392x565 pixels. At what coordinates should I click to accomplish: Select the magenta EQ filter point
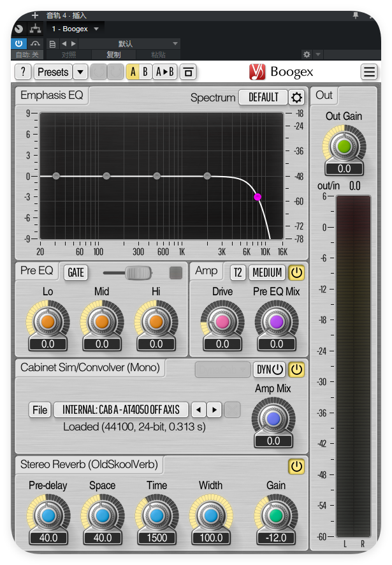258,197
